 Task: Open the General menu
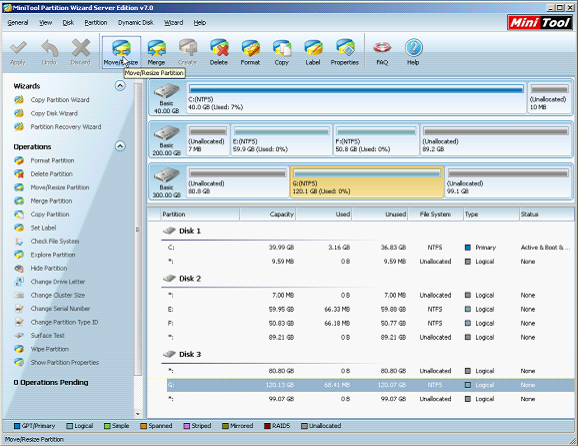pos(18,22)
